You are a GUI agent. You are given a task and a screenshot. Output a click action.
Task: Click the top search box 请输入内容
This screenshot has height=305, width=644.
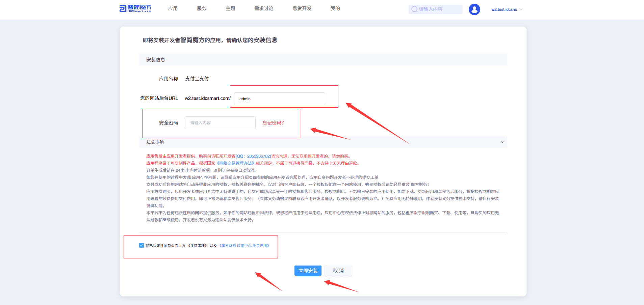[435, 9]
